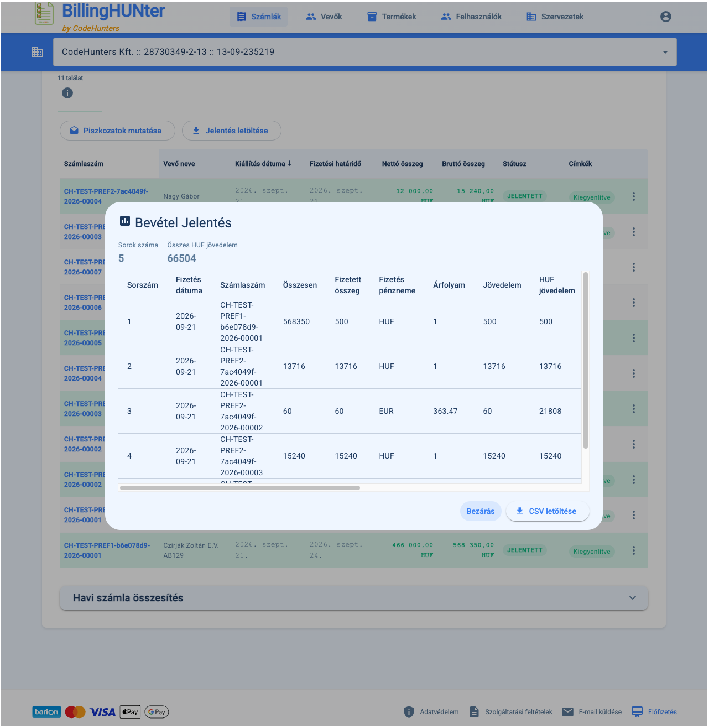
Task: Click the 'HUF jövedelem' column header
Action: click(x=557, y=285)
